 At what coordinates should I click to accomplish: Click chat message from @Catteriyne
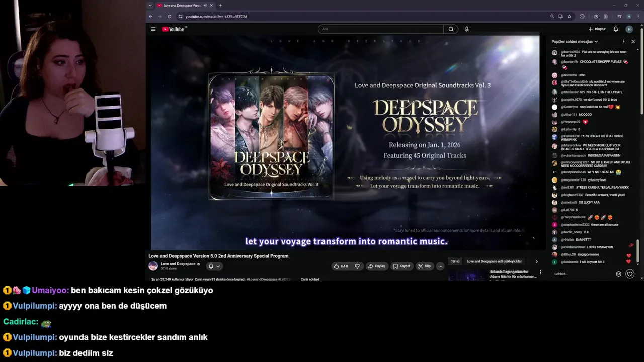[586, 107]
